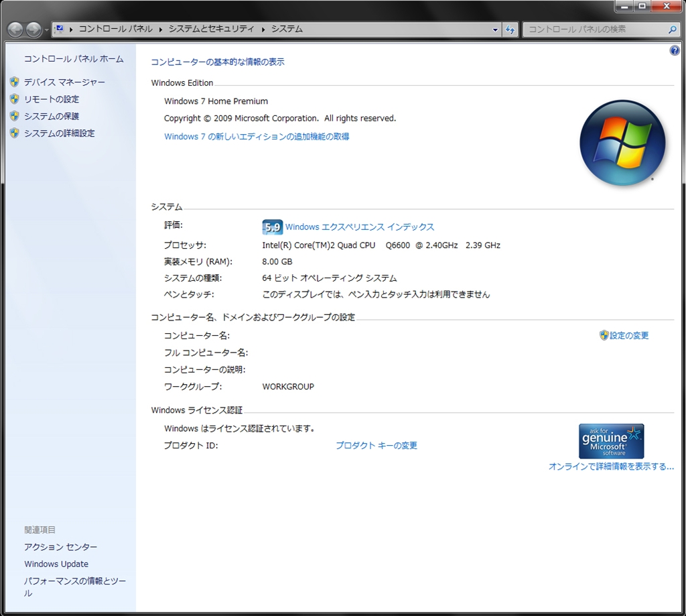The image size is (686, 616).
Task: Select システム breadcrumb segment
Action: [x=287, y=29]
